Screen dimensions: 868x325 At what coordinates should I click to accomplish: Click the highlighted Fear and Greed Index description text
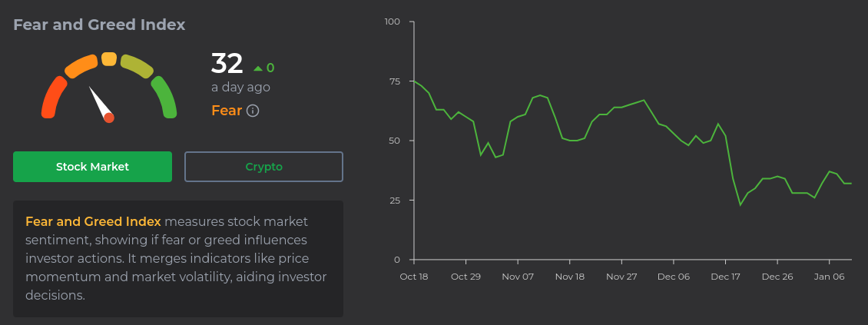[93, 222]
